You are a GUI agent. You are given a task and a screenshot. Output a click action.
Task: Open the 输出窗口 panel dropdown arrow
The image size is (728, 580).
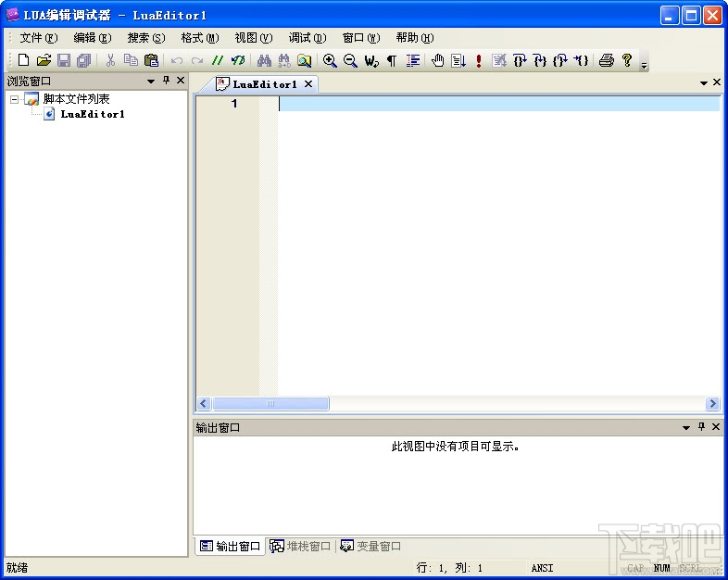[686, 428]
